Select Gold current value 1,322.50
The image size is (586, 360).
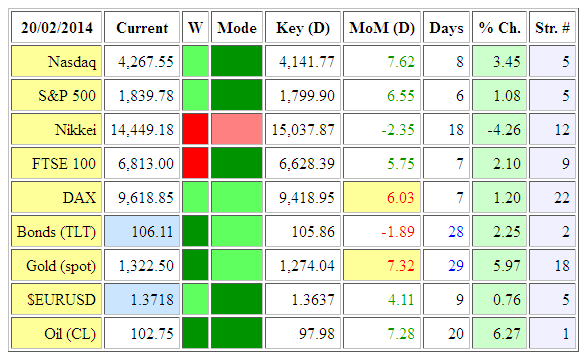[x=142, y=265]
